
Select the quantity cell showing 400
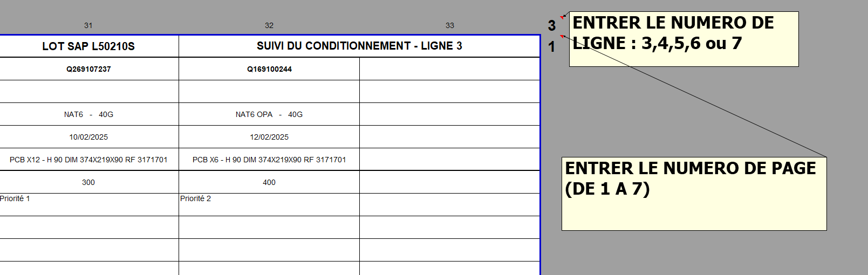pos(269,182)
